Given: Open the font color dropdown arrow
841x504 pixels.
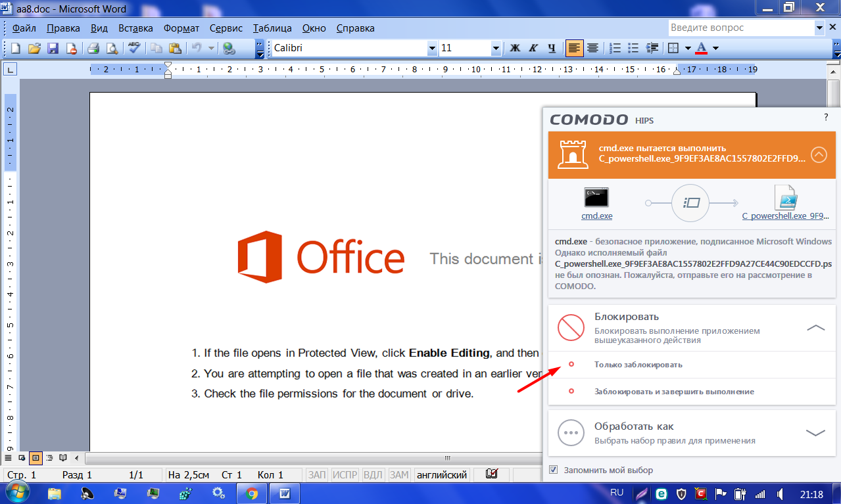Looking at the screenshot, I should [x=715, y=48].
